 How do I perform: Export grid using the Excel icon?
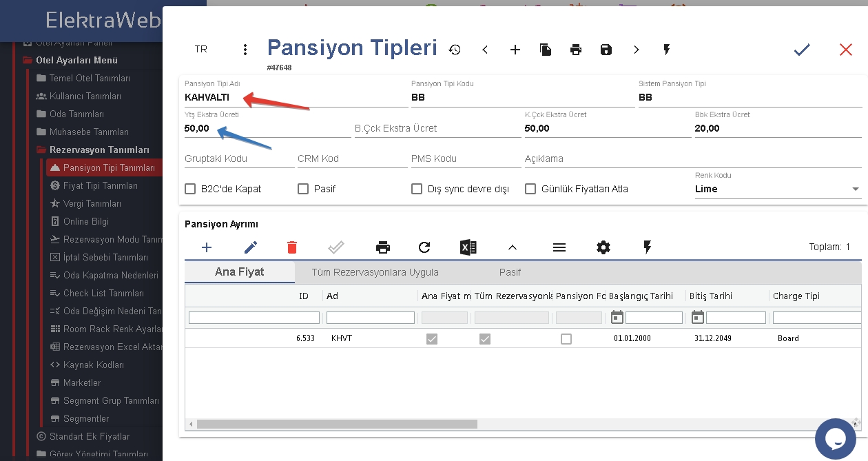click(468, 247)
